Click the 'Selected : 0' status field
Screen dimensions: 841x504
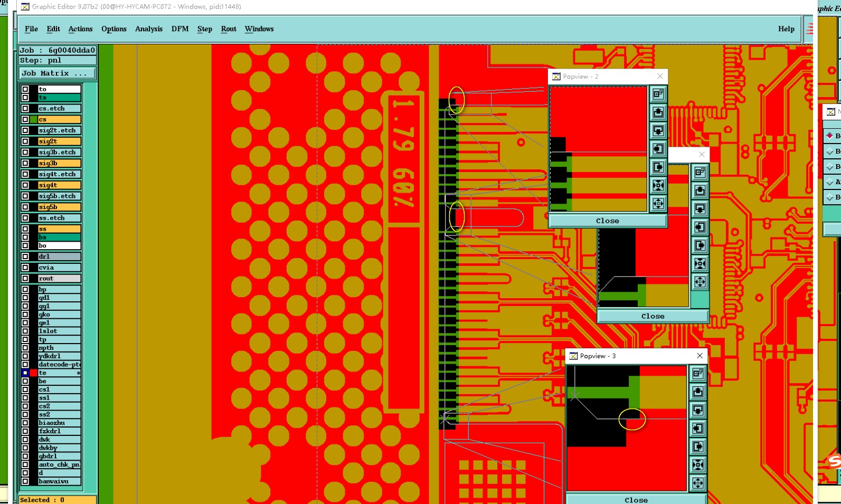(x=57, y=499)
